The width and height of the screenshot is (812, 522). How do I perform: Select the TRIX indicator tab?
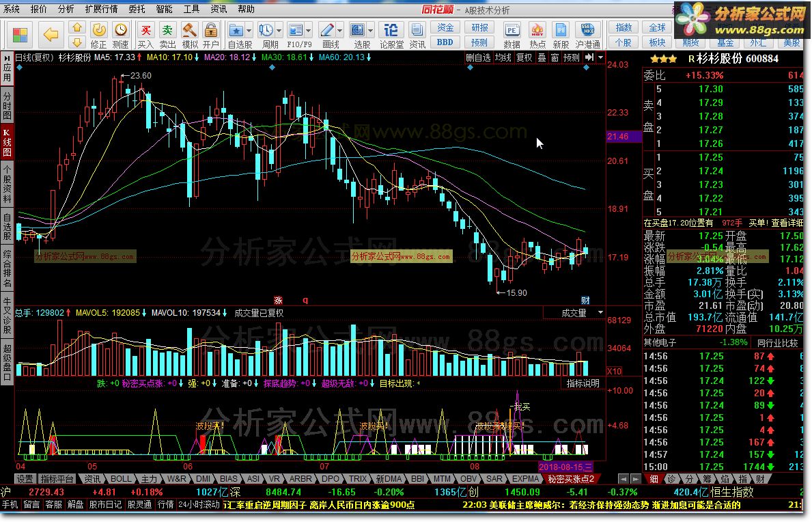point(358,479)
